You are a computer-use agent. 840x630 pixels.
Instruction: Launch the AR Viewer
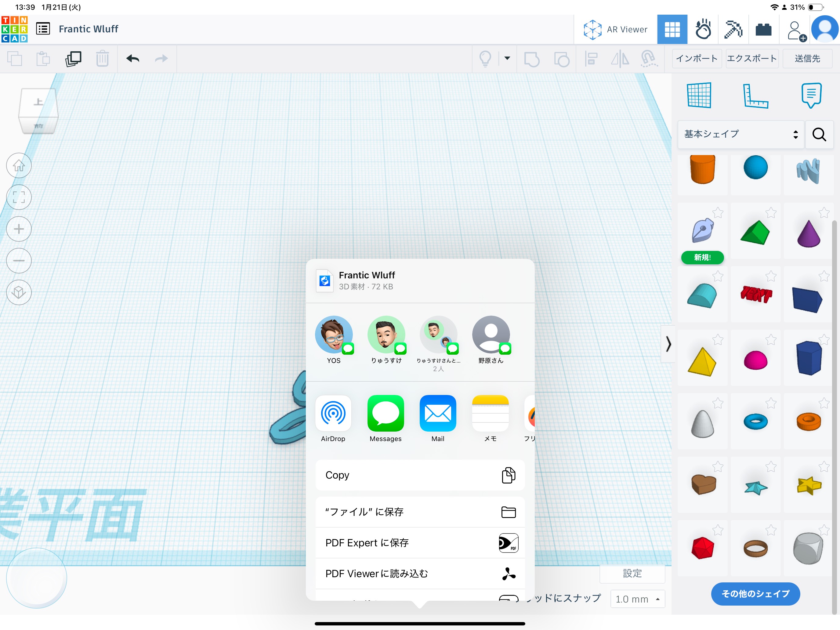coord(615,29)
